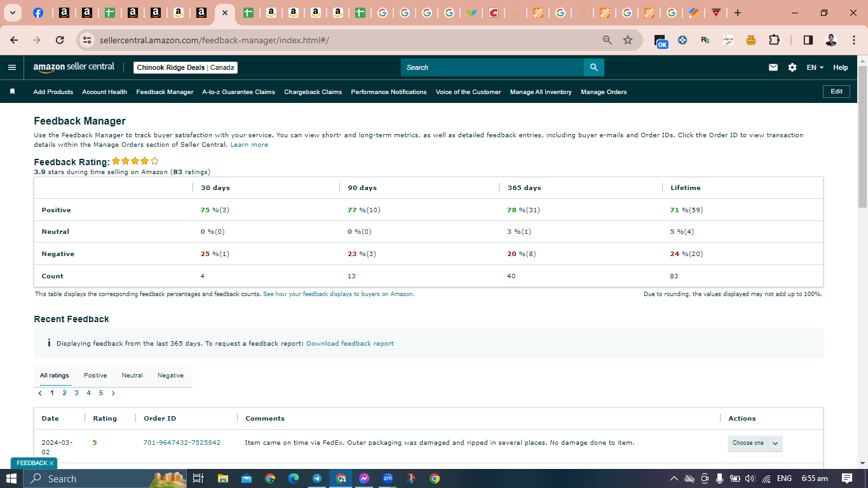
Task: Open the Chrome extensions puzzle icon
Action: [x=774, y=40]
